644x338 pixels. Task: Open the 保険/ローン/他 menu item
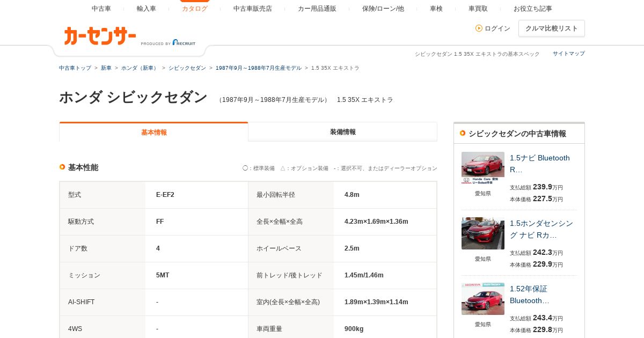coord(383,9)
